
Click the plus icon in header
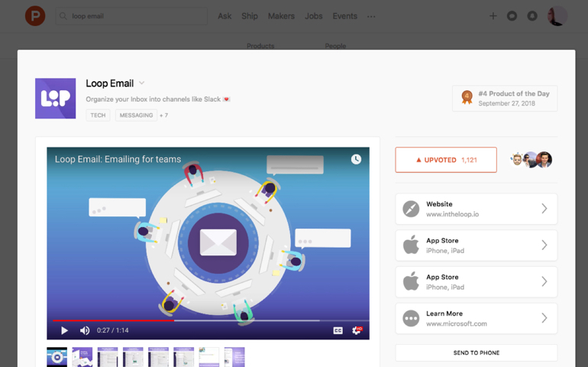click(x=493, y=16)
